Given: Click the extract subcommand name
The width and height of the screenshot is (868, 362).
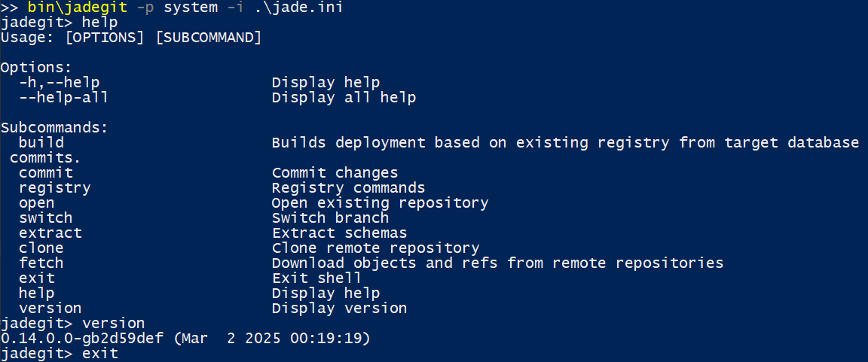Looking at the screenshot, I should coord(50,233).
